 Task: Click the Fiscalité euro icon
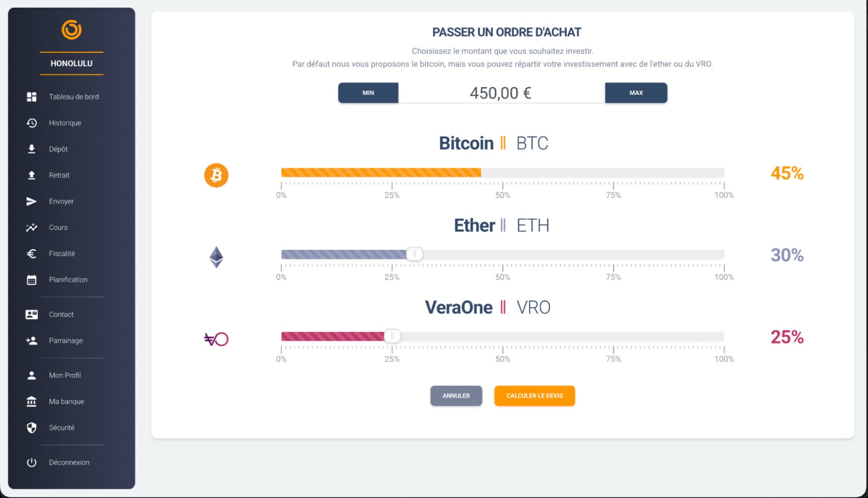(x=31, y=254)
